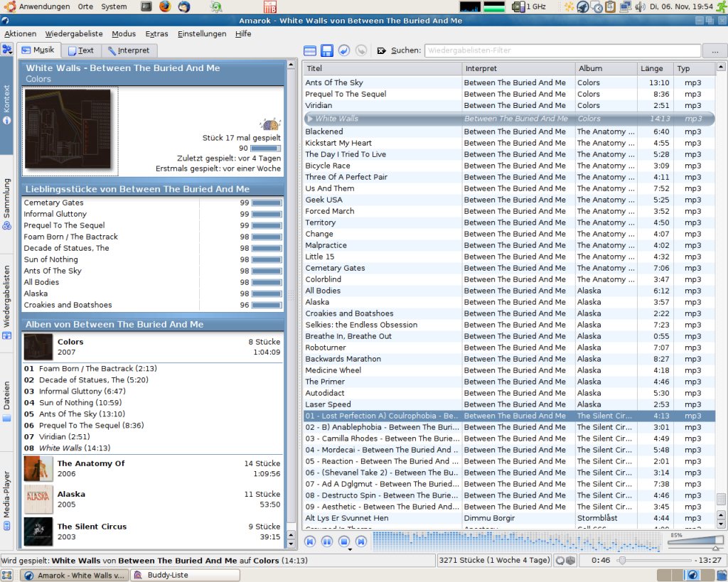Viewport: 728px width, 582px height.
Task: Open the Wiedergabeliste menu
Action: tap(74, 34)
